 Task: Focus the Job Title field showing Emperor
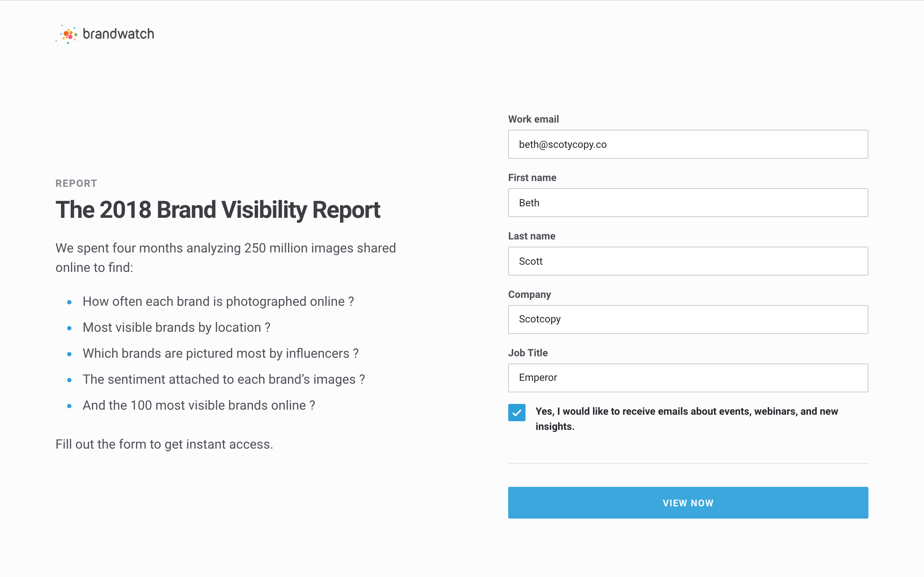coord(688,378)
